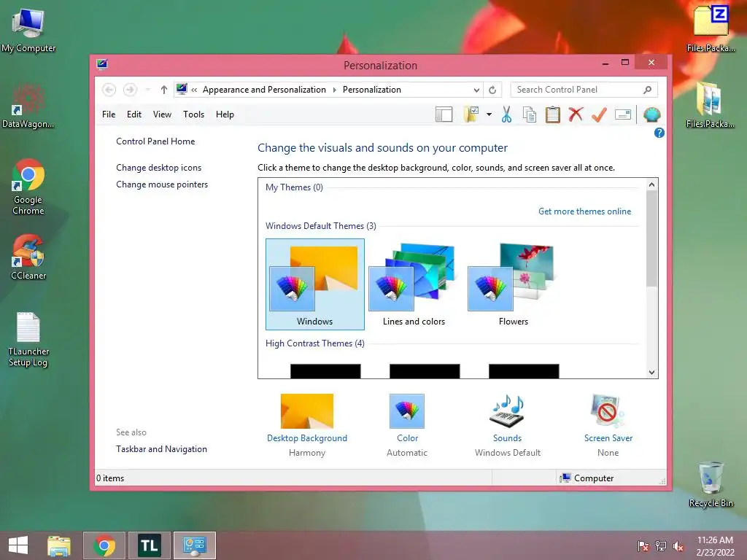747x560 pixels.
Task: Go up one level with Up arrow
Action: point(164,90)
